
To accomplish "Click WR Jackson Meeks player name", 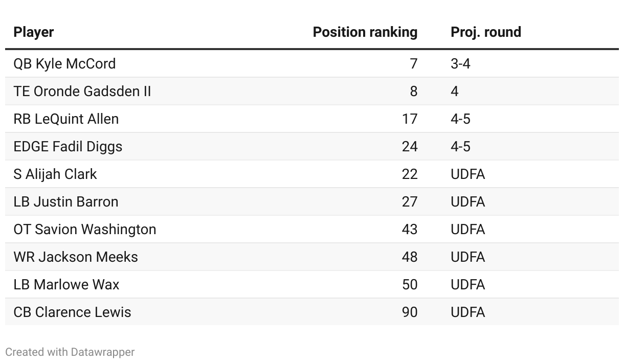I will click(x=76, y=257).
